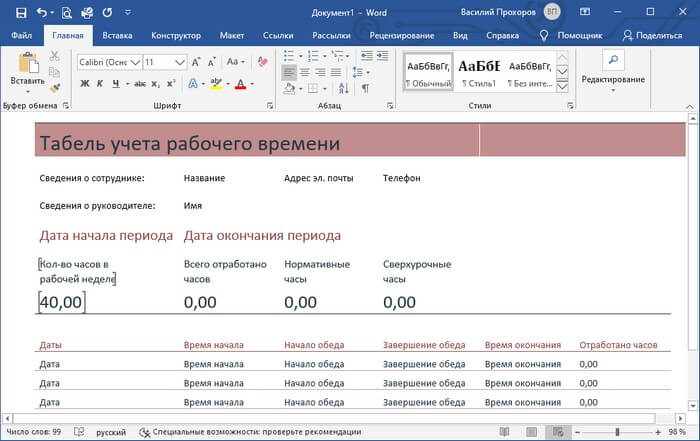Toggle strikethrough formatting
This screenshot has width=700, height=441.
(x=140, y=83)
